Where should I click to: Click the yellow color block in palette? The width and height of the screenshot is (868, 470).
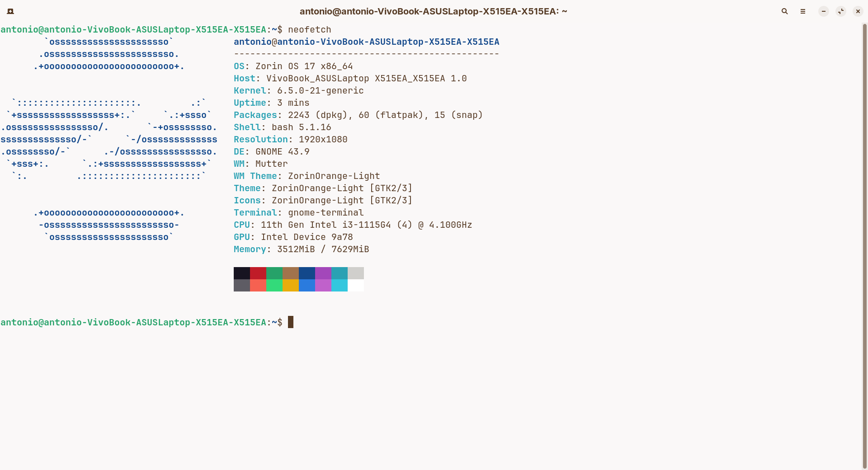click(x=291, y=285)
